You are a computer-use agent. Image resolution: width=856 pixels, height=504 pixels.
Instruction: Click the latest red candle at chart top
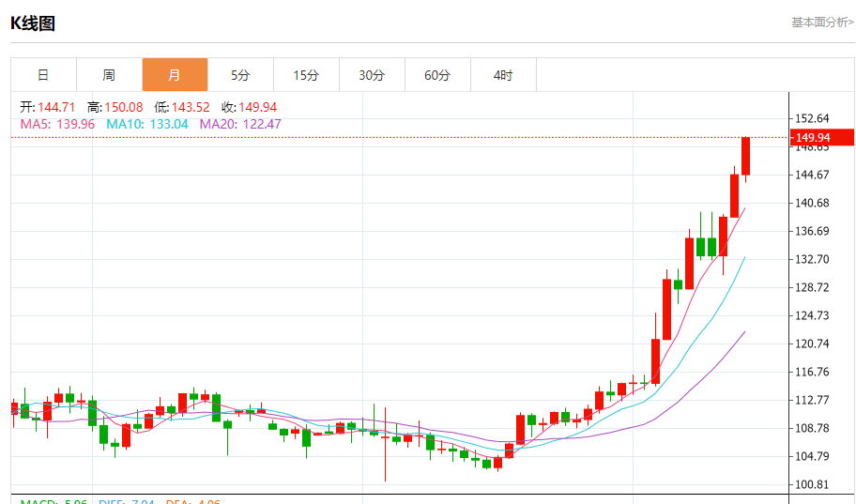pyautogui.click(x=745, y=156)
